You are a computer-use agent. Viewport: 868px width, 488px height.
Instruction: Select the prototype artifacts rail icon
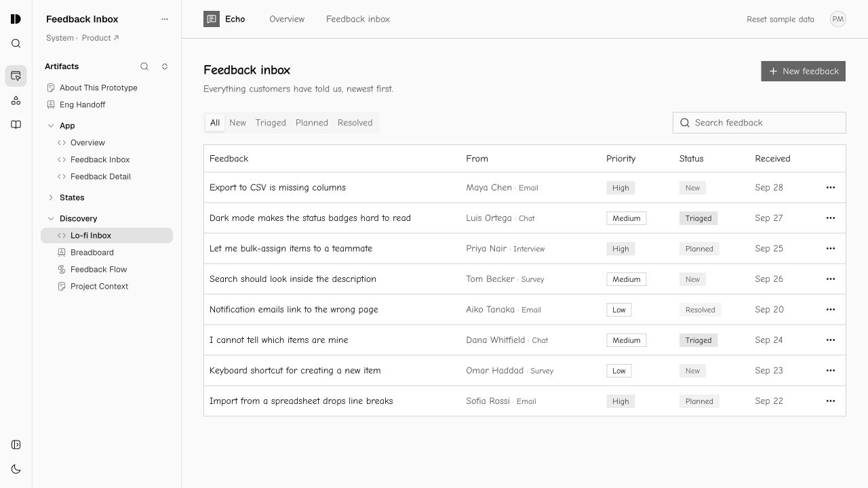(x=16, y=76)
